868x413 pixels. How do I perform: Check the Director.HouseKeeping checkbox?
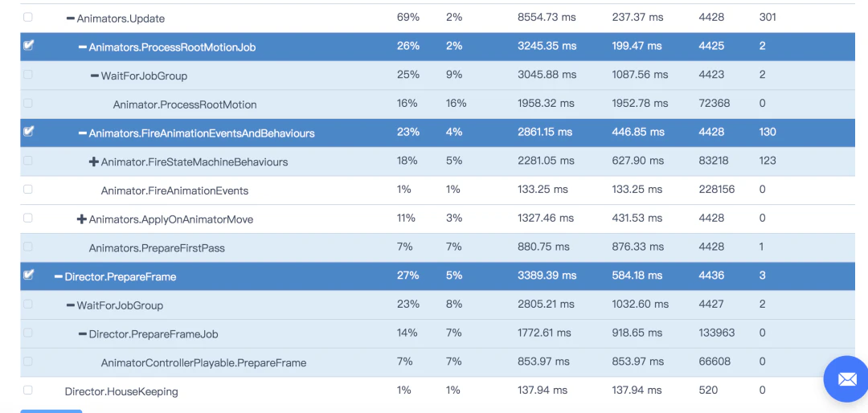click(27, 391)
